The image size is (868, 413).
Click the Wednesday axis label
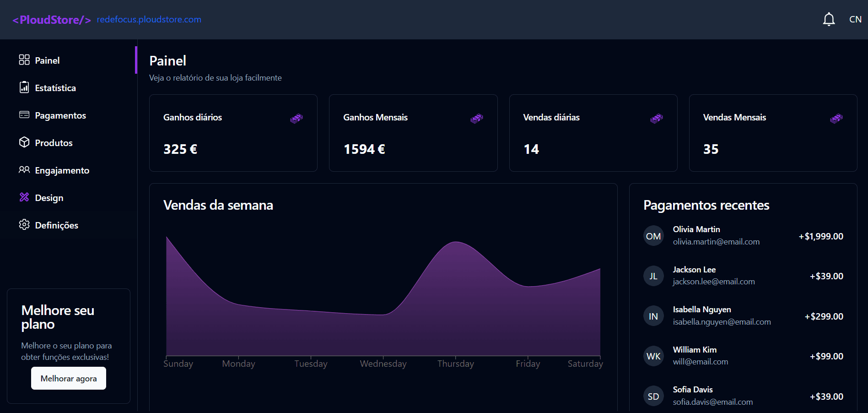383,364
